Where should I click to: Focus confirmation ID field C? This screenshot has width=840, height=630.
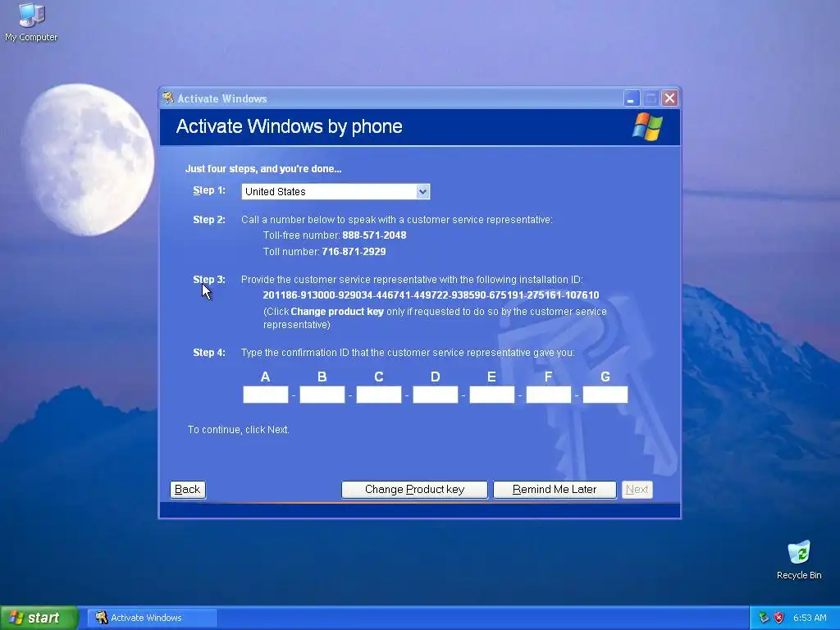pyautogui.click(x=379, y=395)
